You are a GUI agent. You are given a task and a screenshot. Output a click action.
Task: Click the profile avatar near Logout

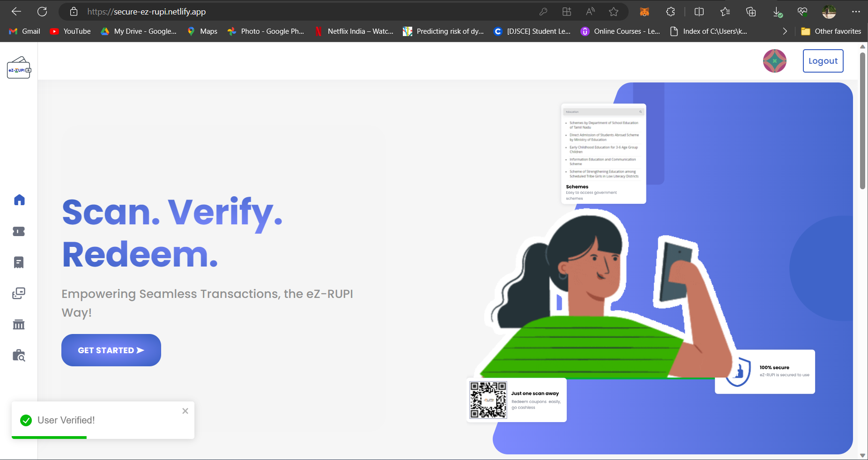tap(774, 61)
